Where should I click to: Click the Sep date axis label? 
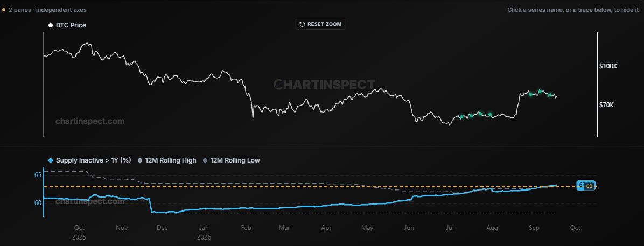click(534, 228)
